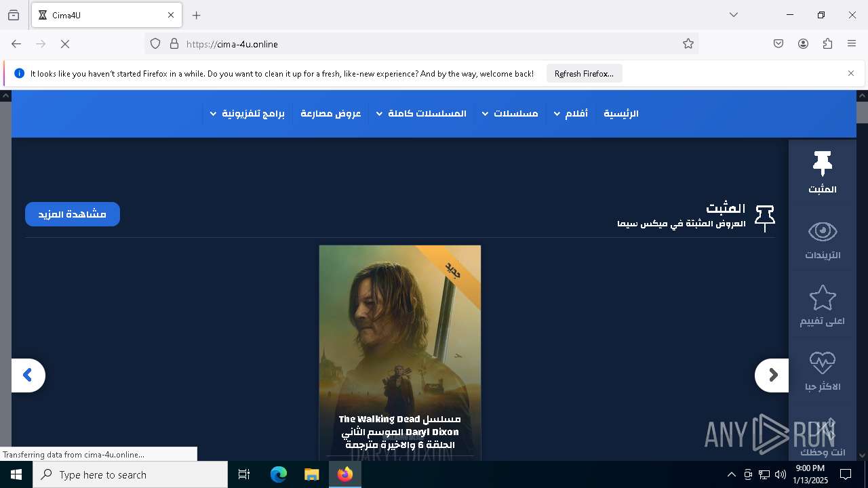Open the recent browsing Firefox View icon
Screen dimensions: 868x488
14,16
